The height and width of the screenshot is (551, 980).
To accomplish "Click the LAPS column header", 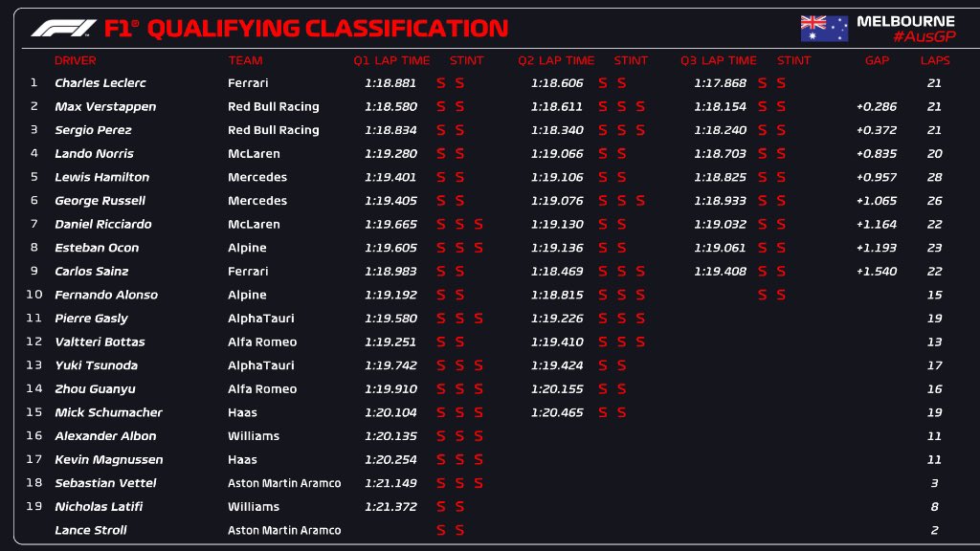I will 935,60.
